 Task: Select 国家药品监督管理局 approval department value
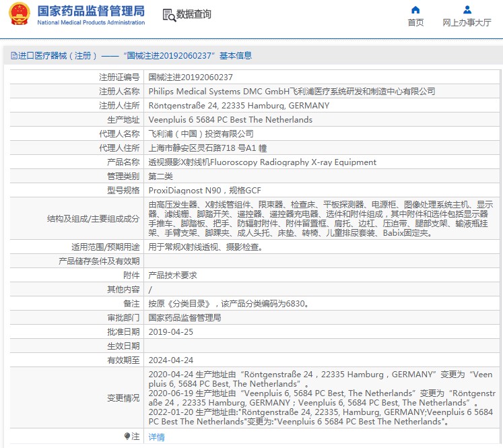(185, 318)
